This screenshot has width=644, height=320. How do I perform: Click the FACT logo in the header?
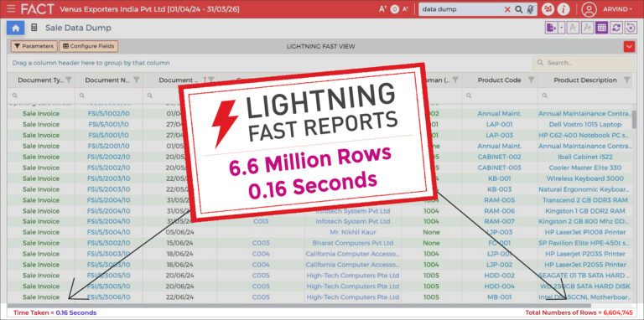pyautogui.click(x=38, y=8)
